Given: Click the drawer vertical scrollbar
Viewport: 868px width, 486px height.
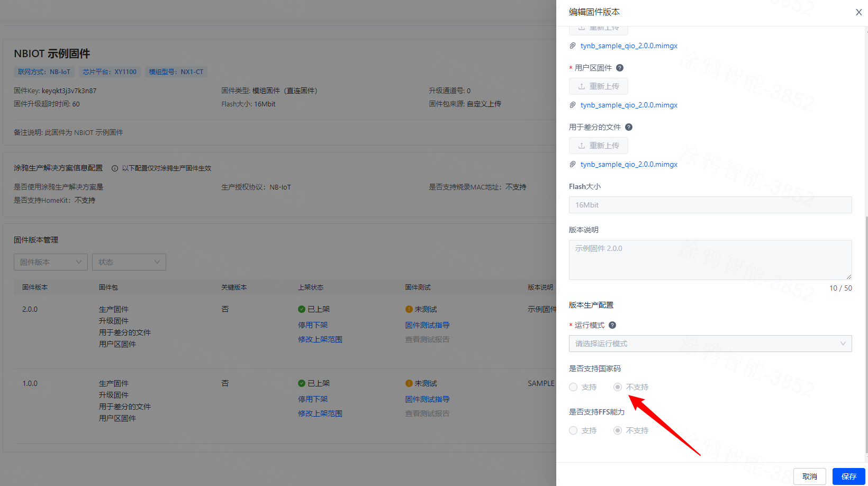Looking at the screenshot, I should click(866, 335).
